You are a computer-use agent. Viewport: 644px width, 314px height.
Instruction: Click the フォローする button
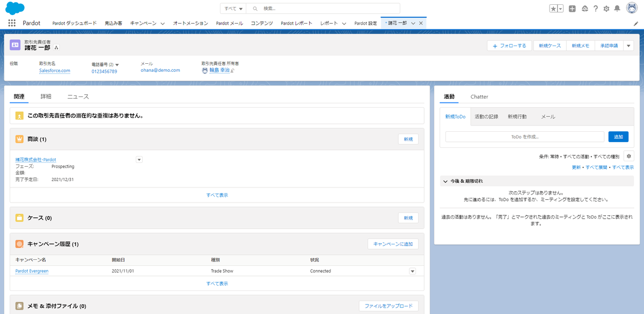510,46
